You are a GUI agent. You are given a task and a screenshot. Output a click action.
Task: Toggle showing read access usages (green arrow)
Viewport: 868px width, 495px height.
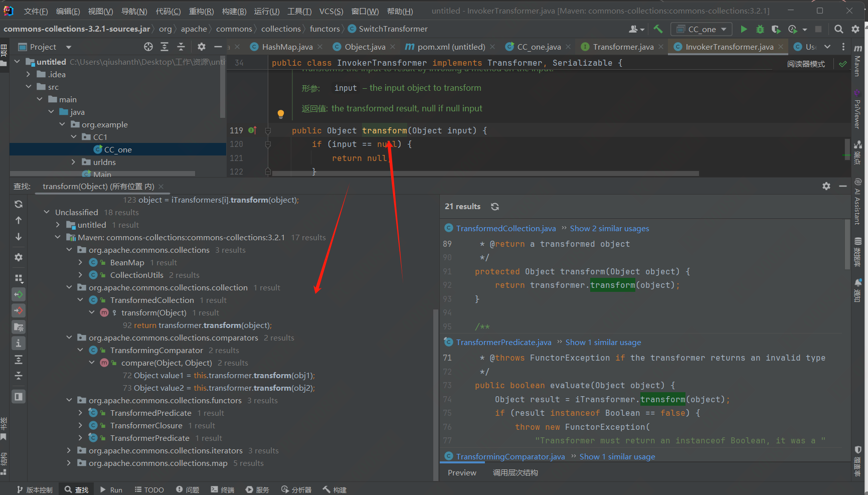pyautogui.click(x=19, y=294)
